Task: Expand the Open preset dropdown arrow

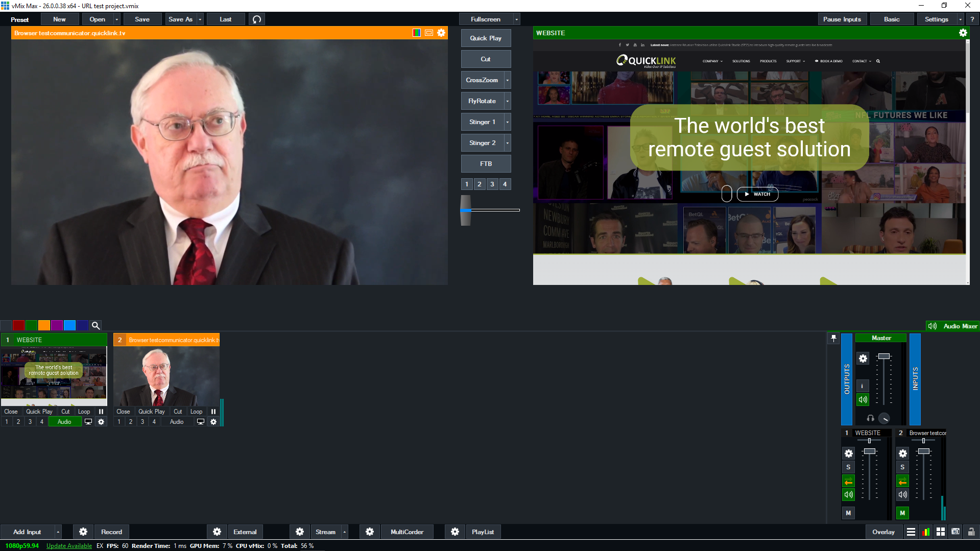Action: tap(117, 19)
